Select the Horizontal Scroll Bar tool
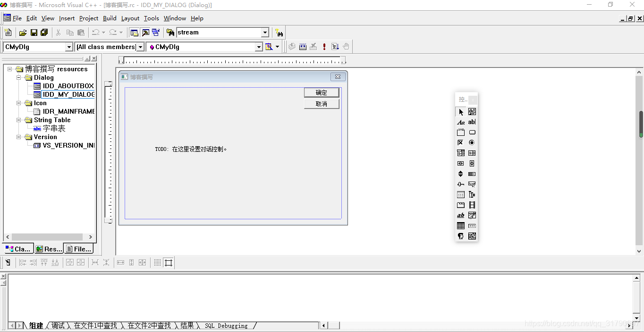The width and height of the screenshot is (644, 332). [461, 163]
